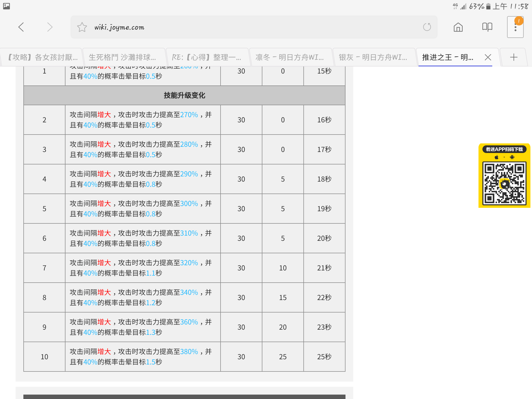The height and width of the screenshot is (399, 532).
Task: Tap the 15秒 duration cell
Action: click(324, 75)
